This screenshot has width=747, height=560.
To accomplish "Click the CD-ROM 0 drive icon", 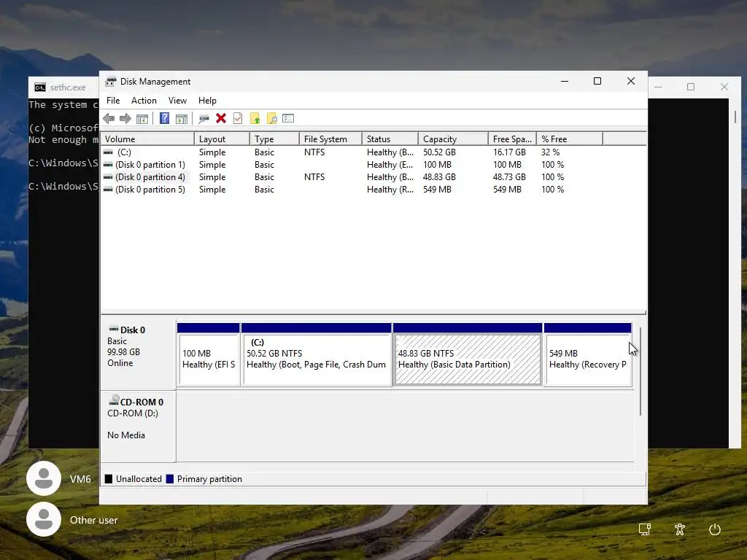I will [x=114, y=400].
